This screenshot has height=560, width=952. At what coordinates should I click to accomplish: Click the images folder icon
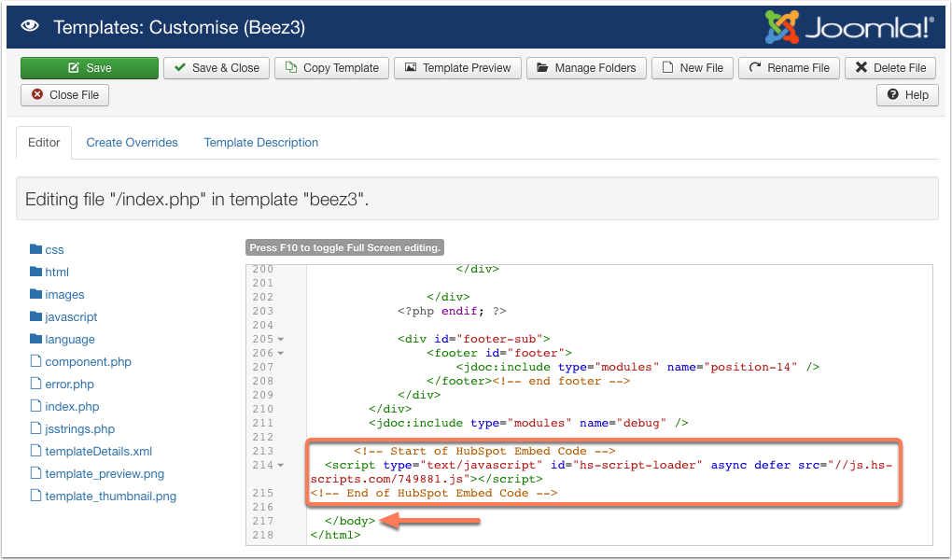[35, 295]
